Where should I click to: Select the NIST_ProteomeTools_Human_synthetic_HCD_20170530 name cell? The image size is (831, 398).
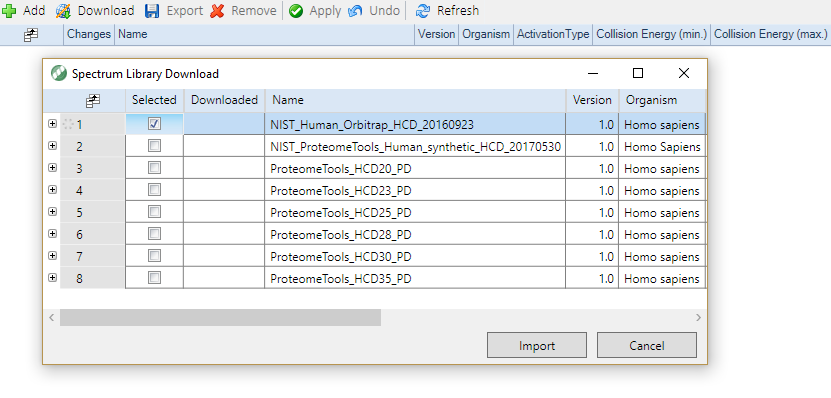click(x=415, y=146)
